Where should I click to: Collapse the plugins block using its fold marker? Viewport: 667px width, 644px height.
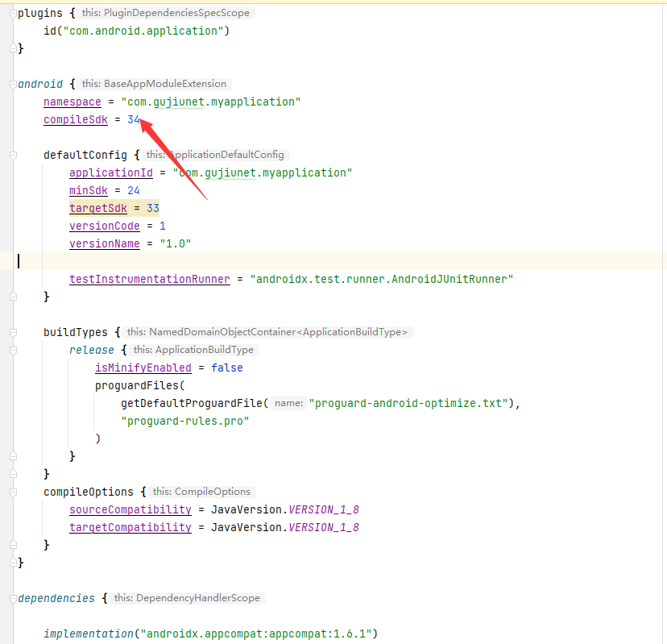pyautogui.click(x=13, y=14)
